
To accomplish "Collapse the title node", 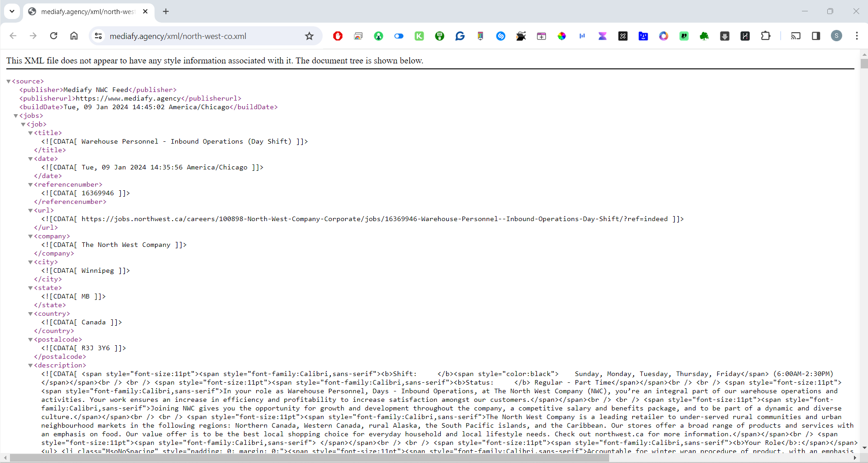I will point(30,133).
